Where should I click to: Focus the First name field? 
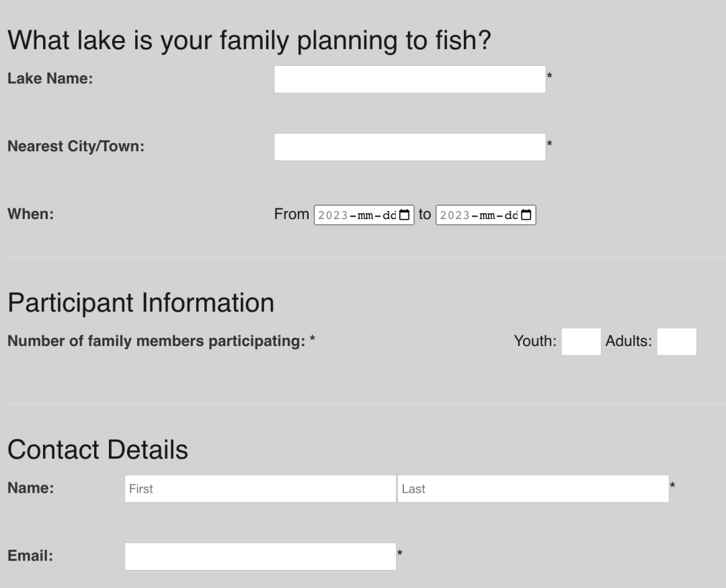pyautogui.click(x=260, y=489)
